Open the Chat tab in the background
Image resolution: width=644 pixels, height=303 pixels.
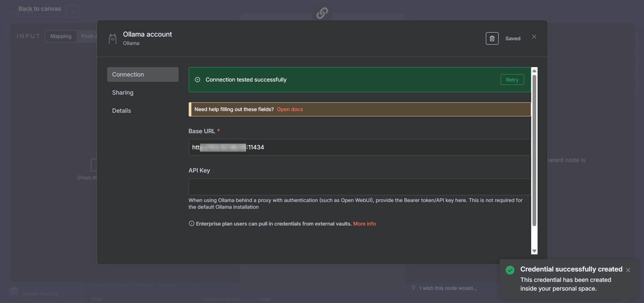(96, 299)
